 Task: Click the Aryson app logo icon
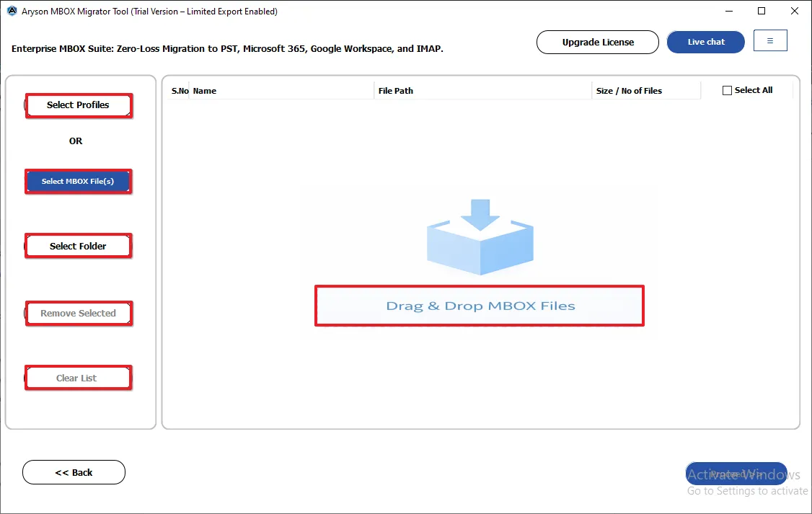(x=12, y=11)
